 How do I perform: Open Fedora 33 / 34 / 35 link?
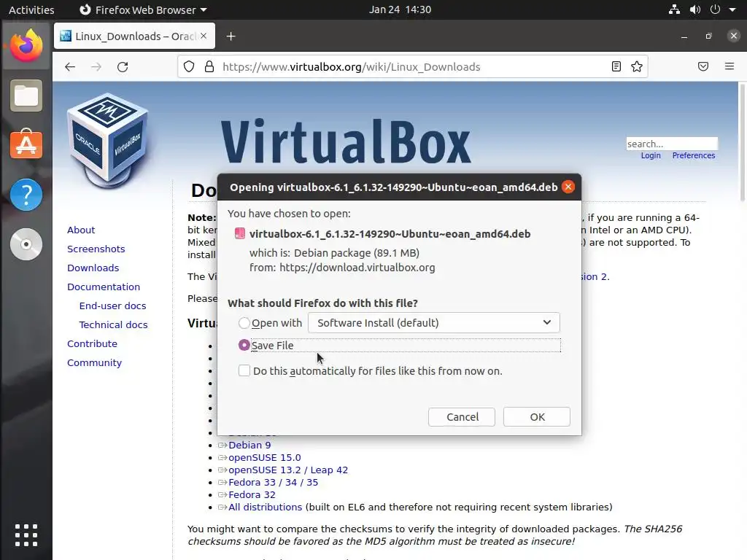[273, 483]
